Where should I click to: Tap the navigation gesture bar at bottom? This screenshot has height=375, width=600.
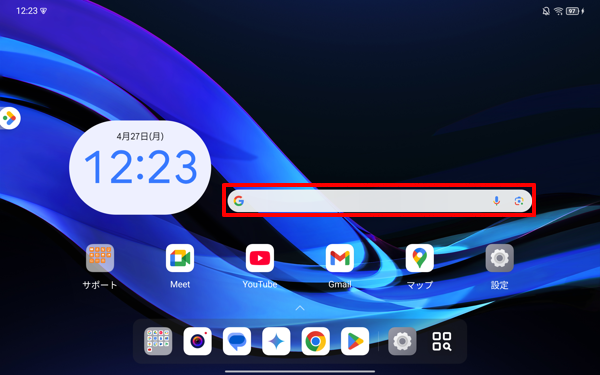coord(300,371)
